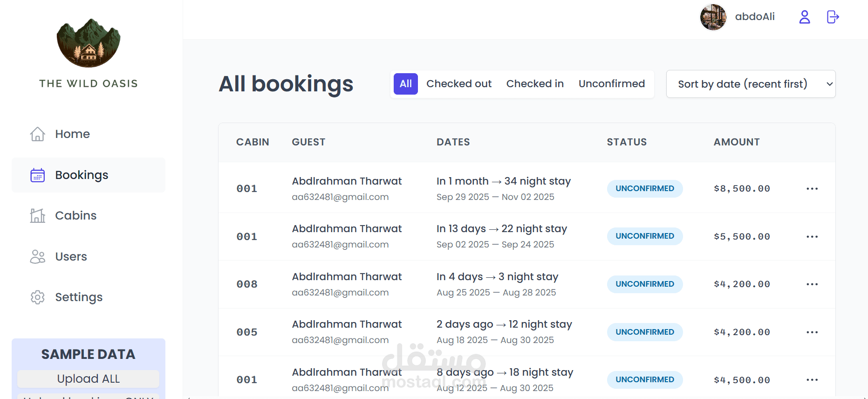Open the user account profile icon
Image resolution: width=868 pixels, height=399 pixels.
tap(805, 17)
